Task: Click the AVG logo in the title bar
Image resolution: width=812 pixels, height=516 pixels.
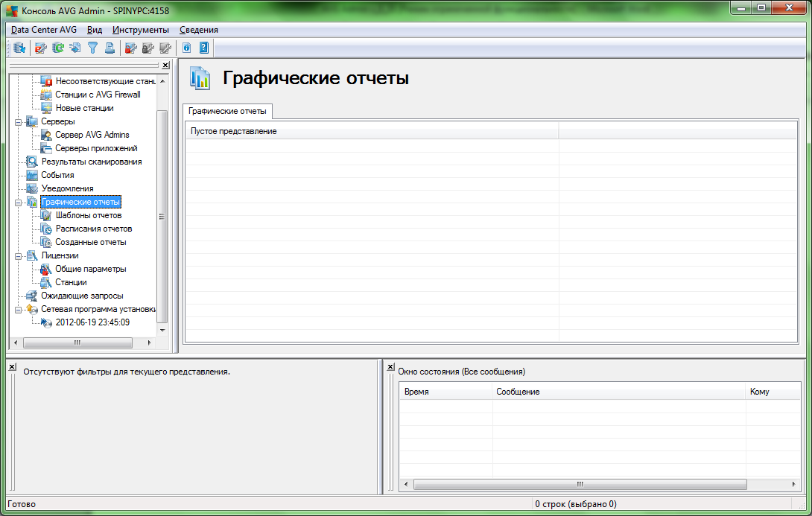Action: click(x=11, y=11)
